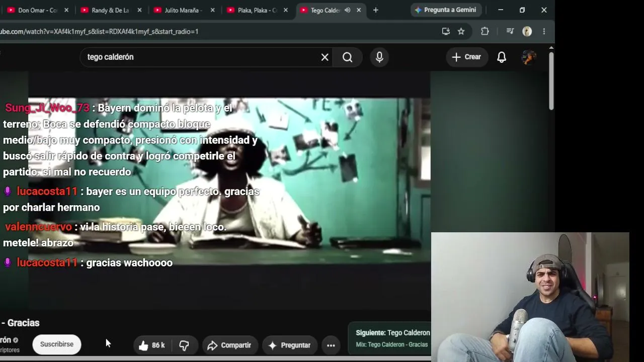Open more actions ellipsis below the video
This screenshot has height=362, width=644.
tap(331, 345)
